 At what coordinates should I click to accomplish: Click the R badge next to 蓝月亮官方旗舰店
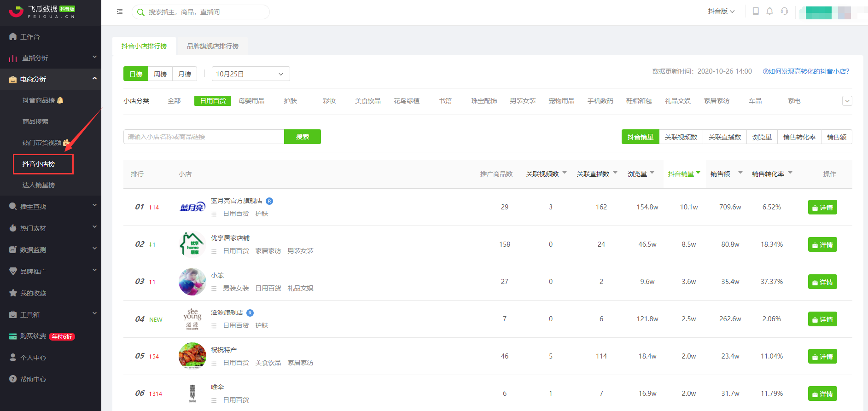[x=269, y=201]
